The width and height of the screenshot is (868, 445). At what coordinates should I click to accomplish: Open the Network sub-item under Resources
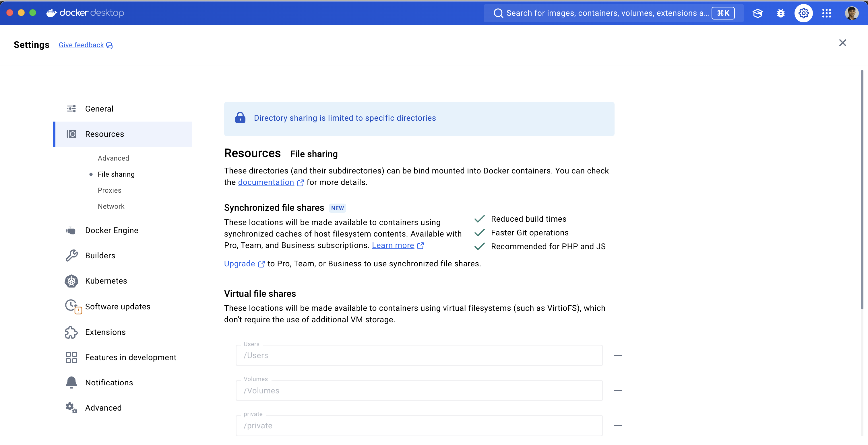click(x=111, y=206)
